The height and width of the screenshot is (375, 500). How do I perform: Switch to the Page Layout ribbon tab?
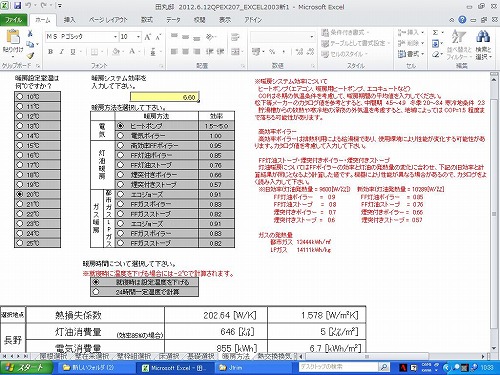coord(108,20)
